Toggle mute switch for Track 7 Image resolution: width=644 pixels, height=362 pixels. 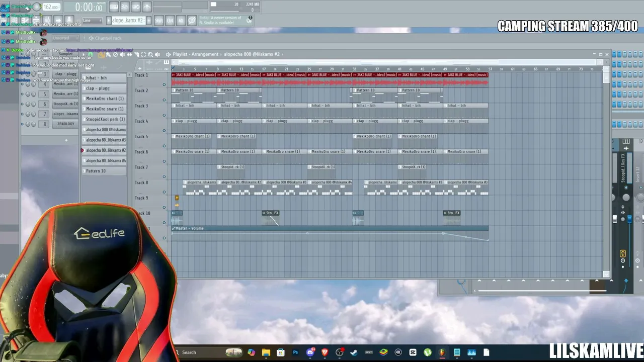pyautogui.click(x=164, y=176)
